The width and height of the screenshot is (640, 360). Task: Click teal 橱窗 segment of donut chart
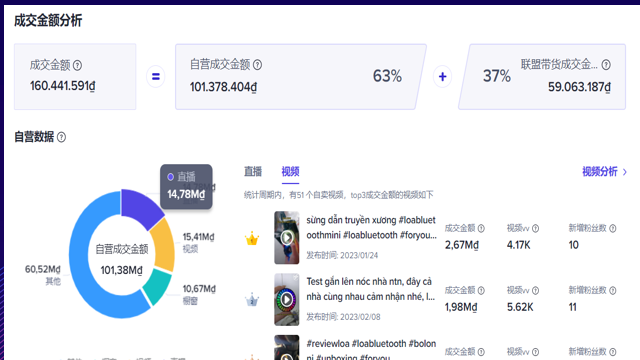coord(157,286)
